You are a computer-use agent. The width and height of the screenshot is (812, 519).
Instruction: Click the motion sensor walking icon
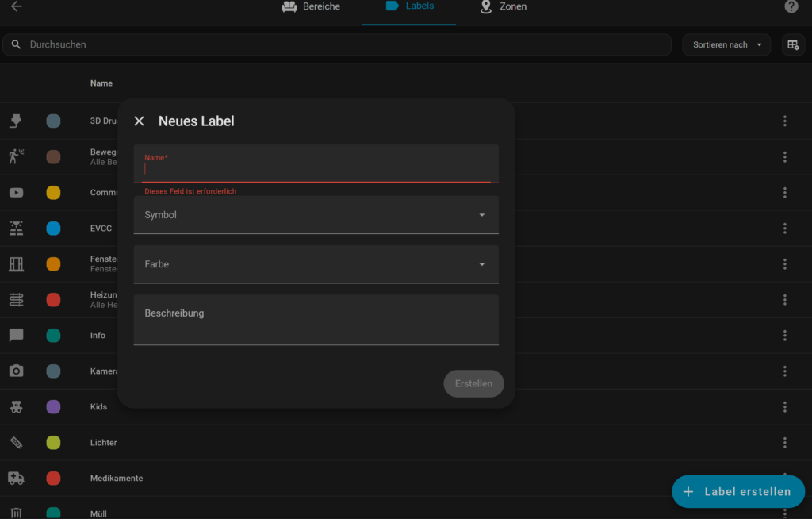coord(16,156)
